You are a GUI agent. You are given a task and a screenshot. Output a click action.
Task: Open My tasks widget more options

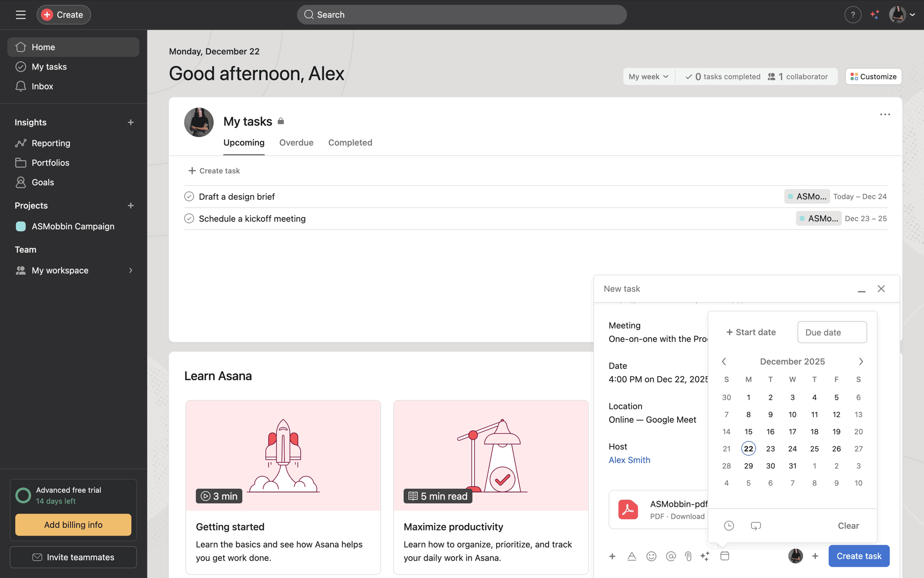[x=885, y=115]
